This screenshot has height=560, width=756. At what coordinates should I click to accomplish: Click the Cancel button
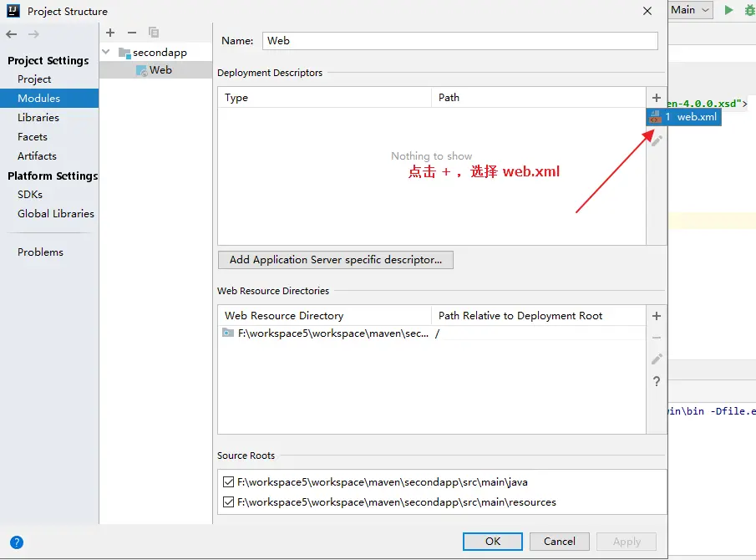coord(560,542)
